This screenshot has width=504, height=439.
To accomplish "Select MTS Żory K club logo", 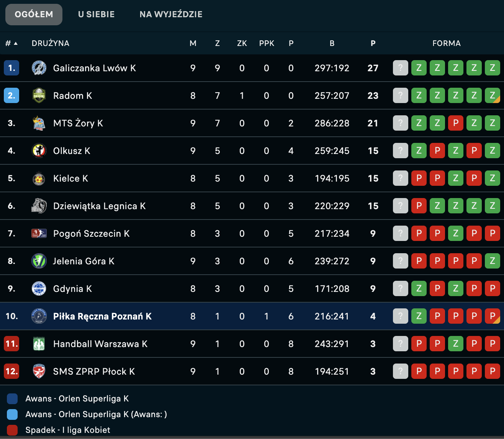I will click(x=39, y=123).
